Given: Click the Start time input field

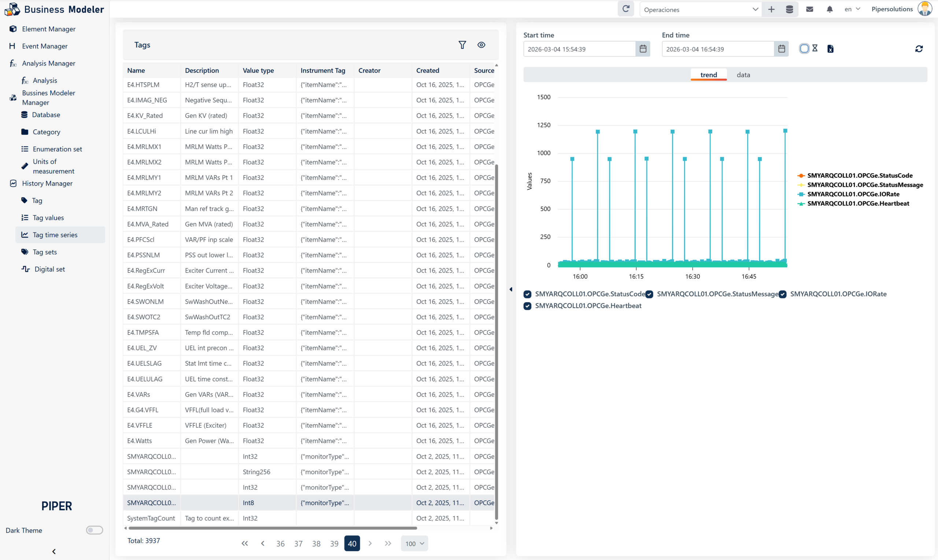Looking at the screenshot, I should coord(579,49).
